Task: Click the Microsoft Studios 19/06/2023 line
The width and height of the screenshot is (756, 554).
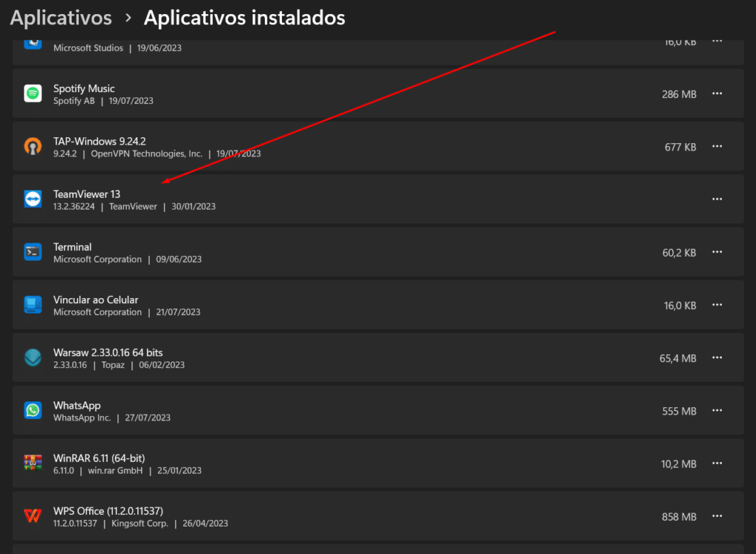Action: (117, 48)
